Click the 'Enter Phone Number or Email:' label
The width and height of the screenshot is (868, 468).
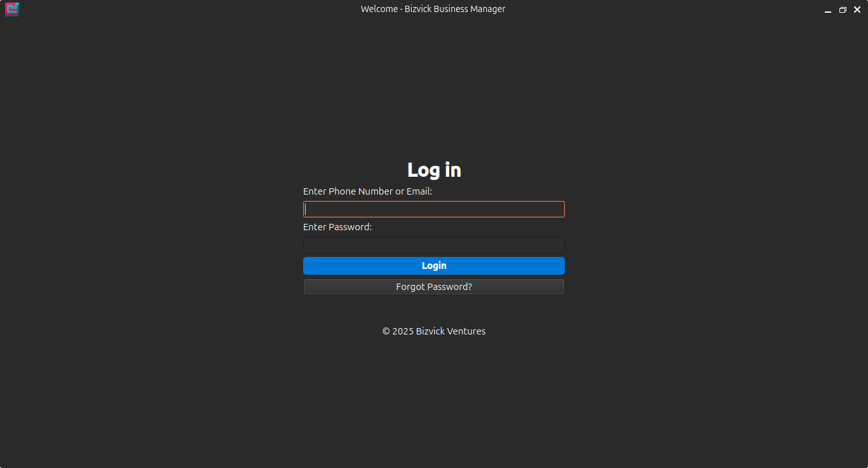[x=367, y=191]
